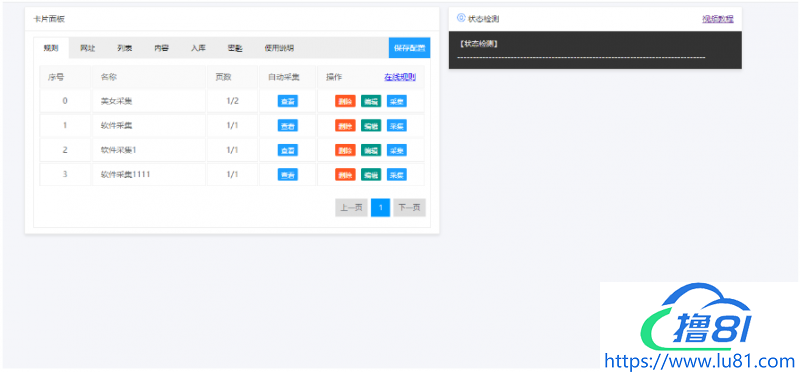Click 上一页 pagination button
This screenshot has height=372, width=800.
pyautogui.click(x=351, y=208)
